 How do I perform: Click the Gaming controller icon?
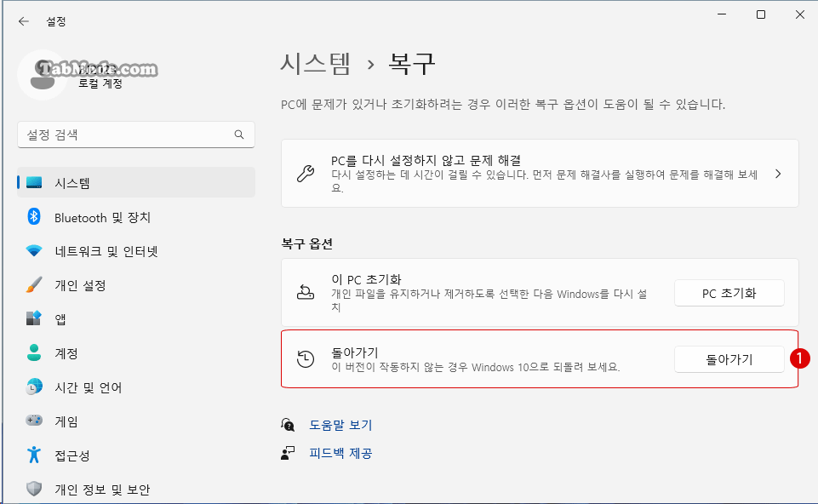point(34,421)
